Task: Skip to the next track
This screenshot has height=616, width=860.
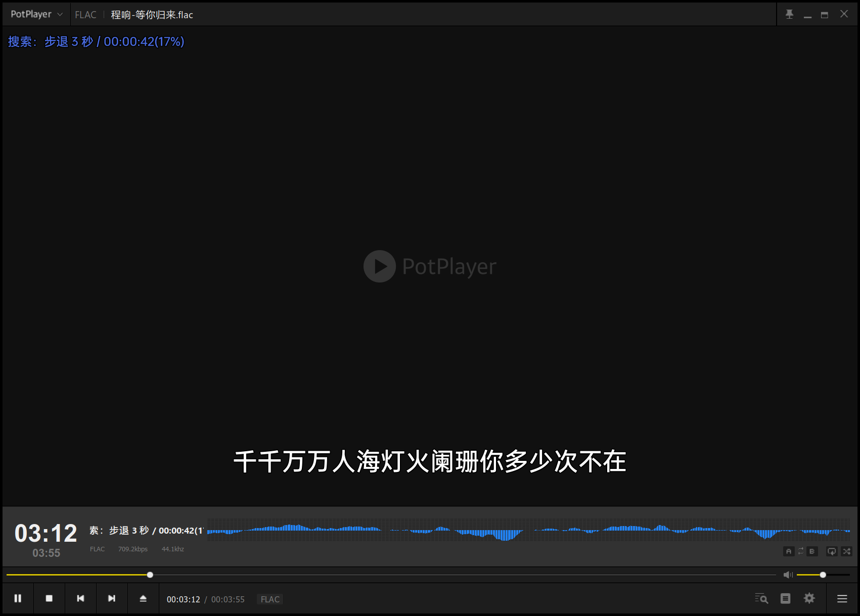Action: point(112,598)
